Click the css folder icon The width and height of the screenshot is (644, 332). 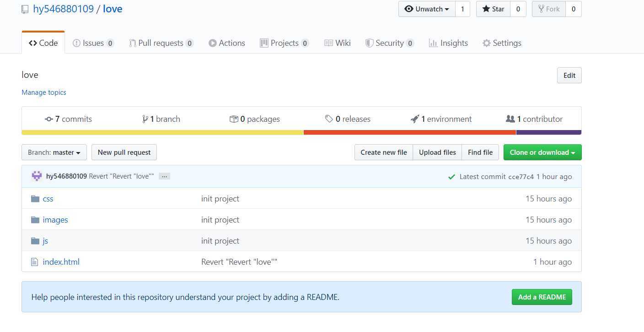[x=35, y=199]
